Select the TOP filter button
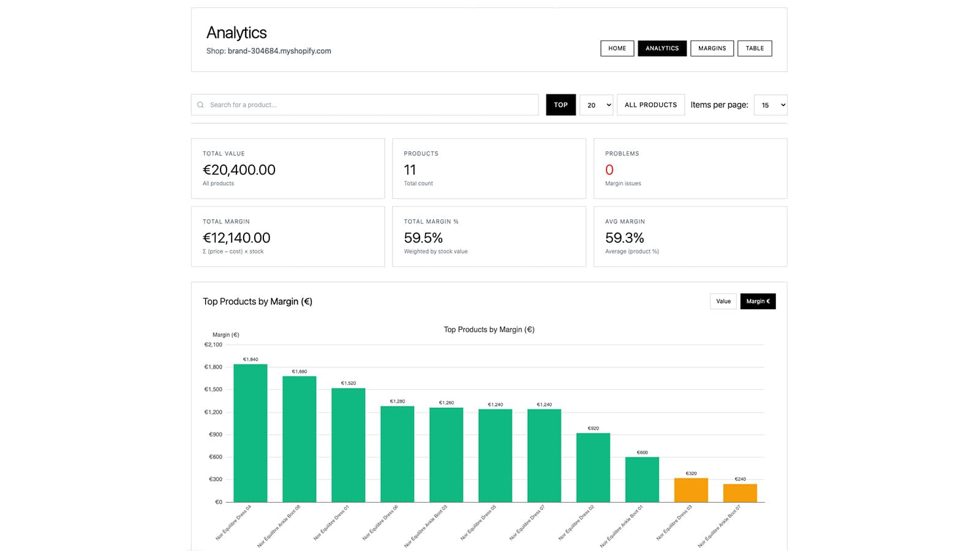The width and height of the screenshot is (980, 551). coord(560,105)
